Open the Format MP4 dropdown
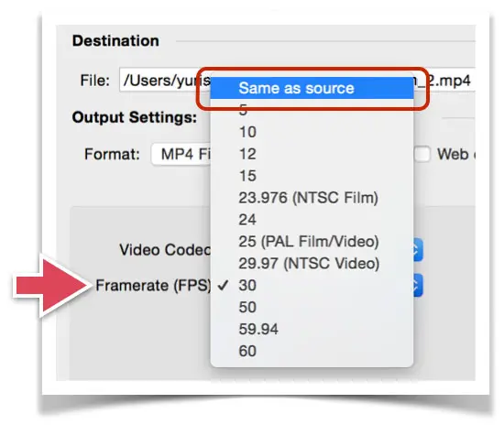Viewport: 504px width, 425px height. 181,154
